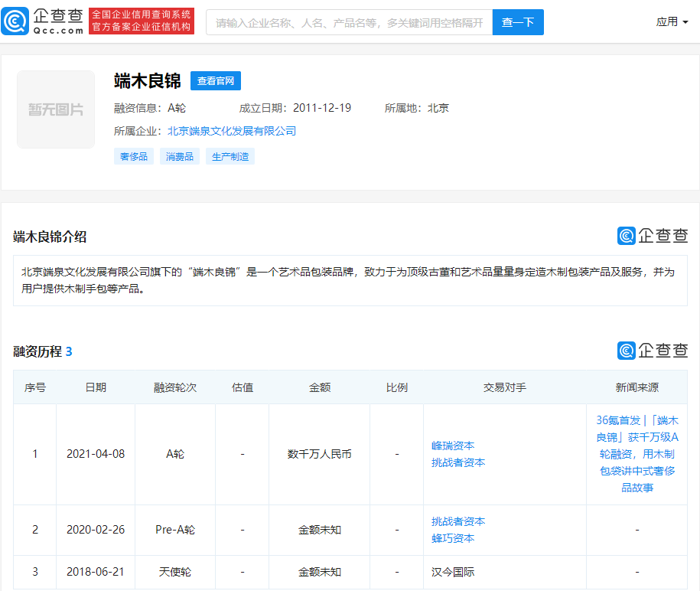Click the 数千万人民币 amount cell
This screenshot has height=591, width=700.
click(320, 454)
